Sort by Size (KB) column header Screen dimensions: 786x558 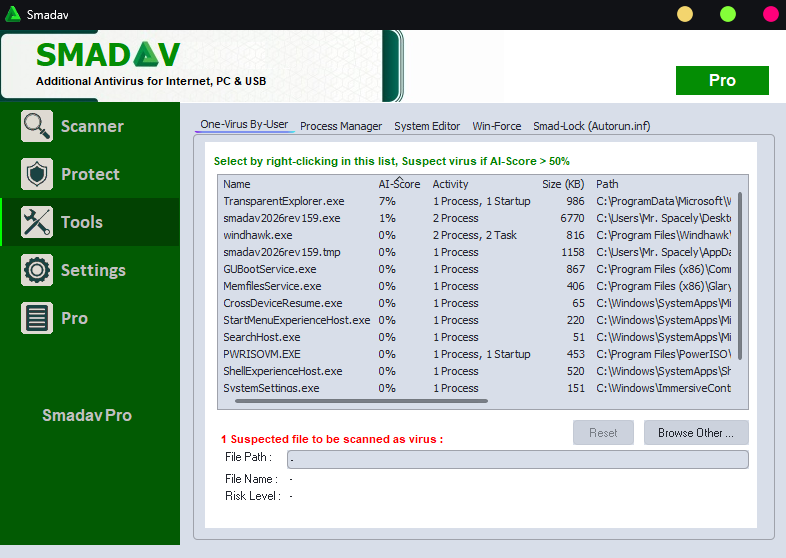pos(563,184)
